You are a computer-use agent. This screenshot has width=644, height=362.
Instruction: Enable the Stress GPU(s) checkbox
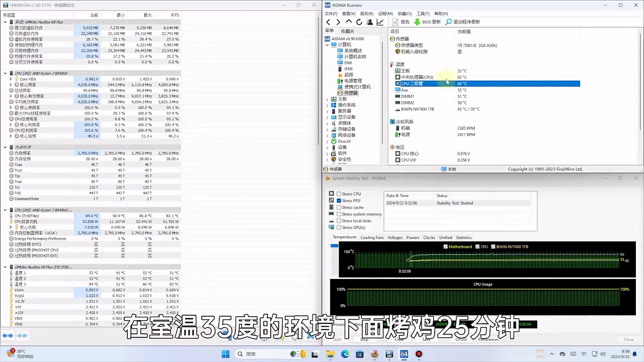(x=339, y=227)
